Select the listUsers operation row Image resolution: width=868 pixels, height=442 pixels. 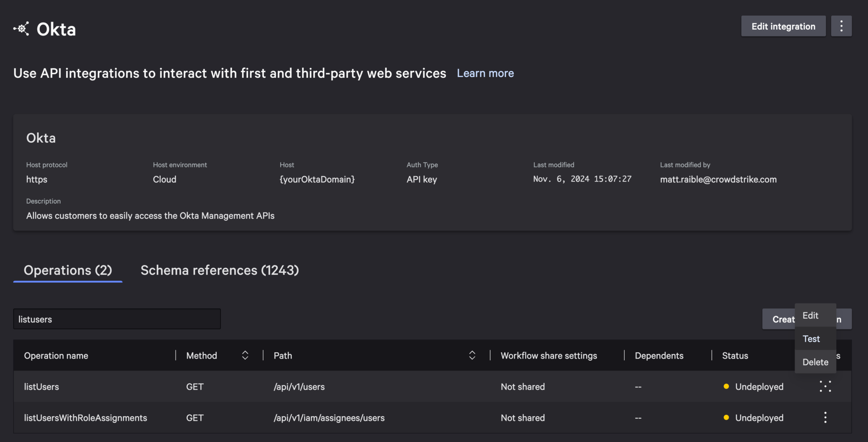tap(41, 387)
